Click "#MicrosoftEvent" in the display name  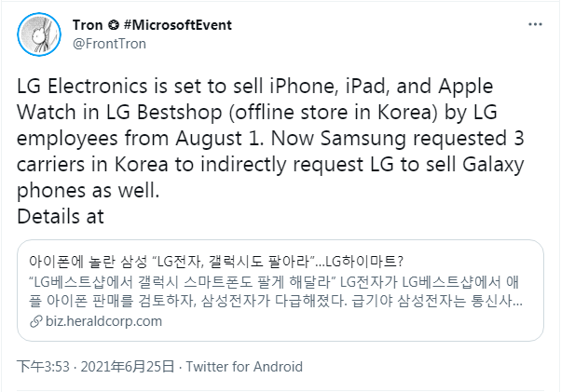[x=177, y=24]
